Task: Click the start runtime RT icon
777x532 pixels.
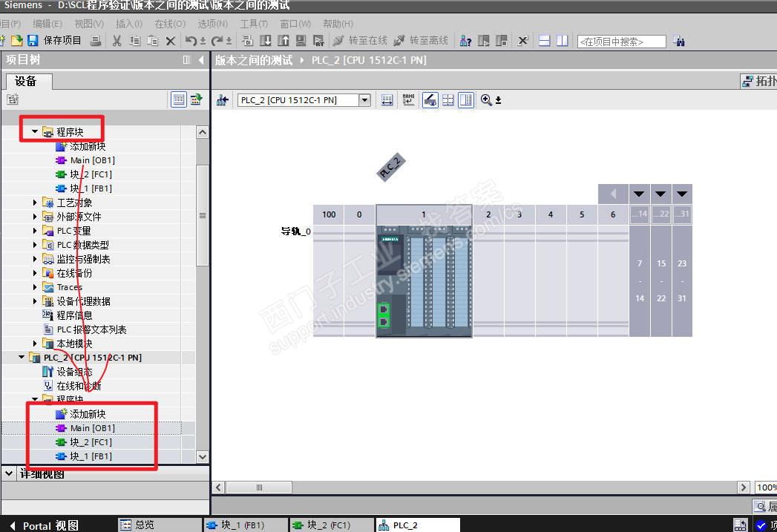Action: 318,41
